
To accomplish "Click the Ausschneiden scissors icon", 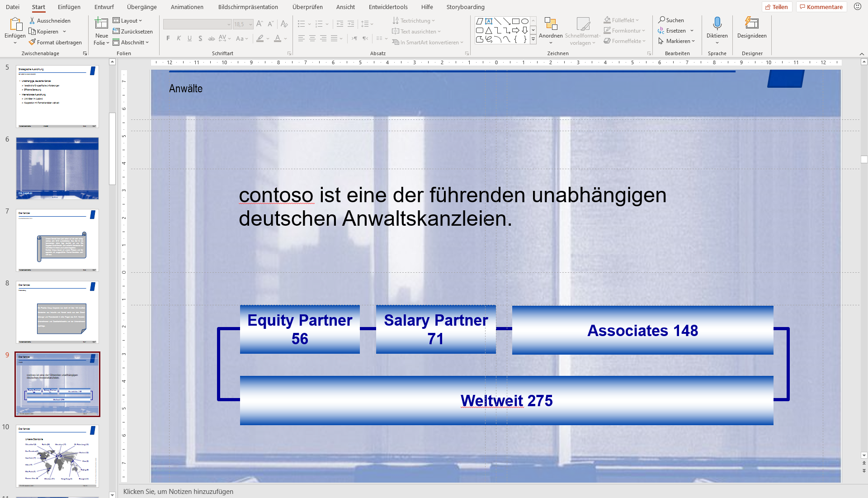I will point(32,20).
